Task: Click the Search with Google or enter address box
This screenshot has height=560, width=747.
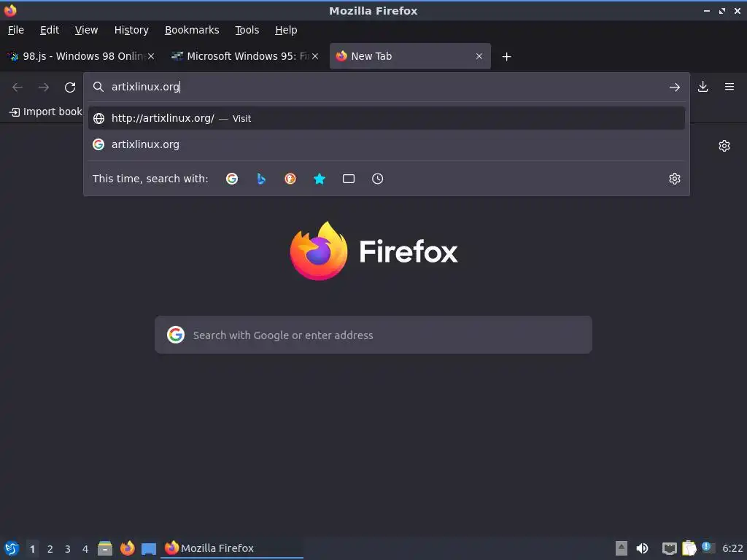Action: [x=373, y=335]
